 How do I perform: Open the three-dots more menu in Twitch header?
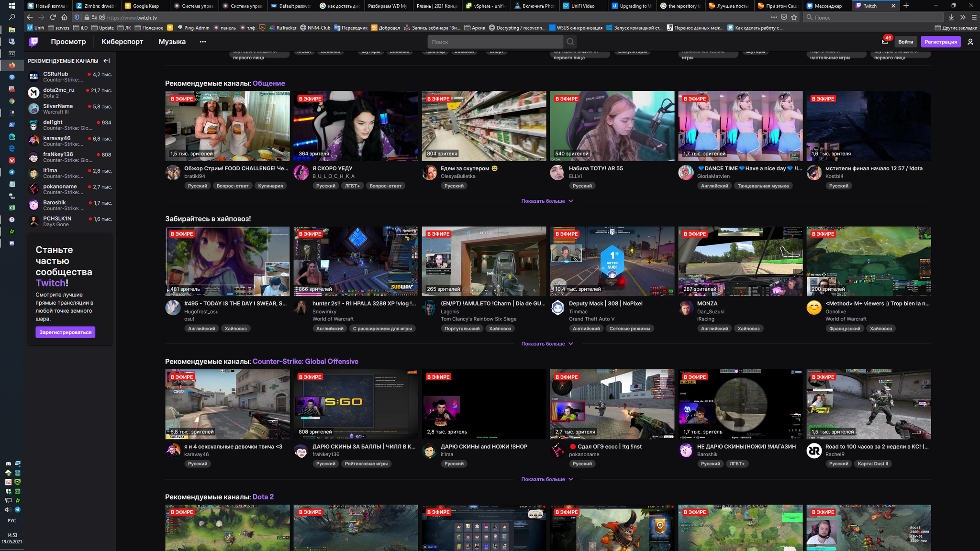tap(203, 42)
